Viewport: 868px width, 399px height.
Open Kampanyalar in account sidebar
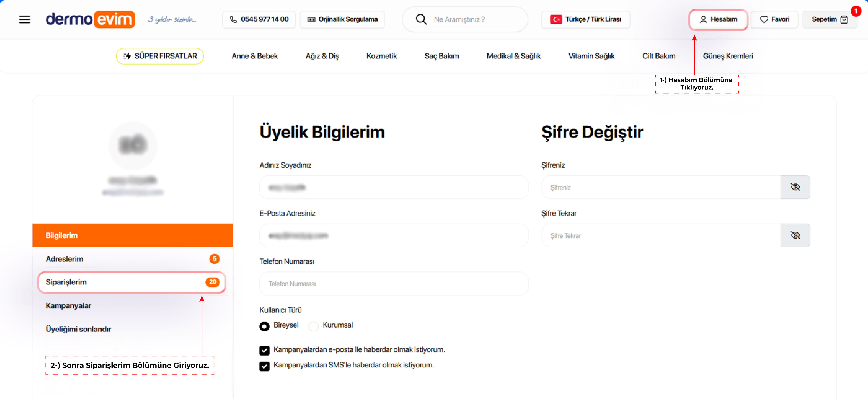tap(133, 306)
